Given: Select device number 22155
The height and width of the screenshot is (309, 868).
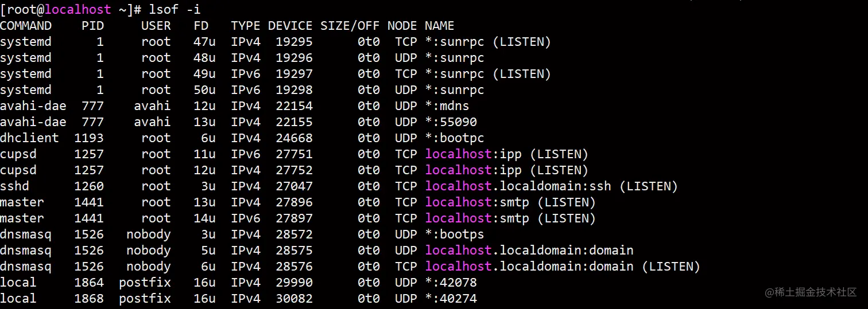Looking at the screenshot, I should pos(294,122).
